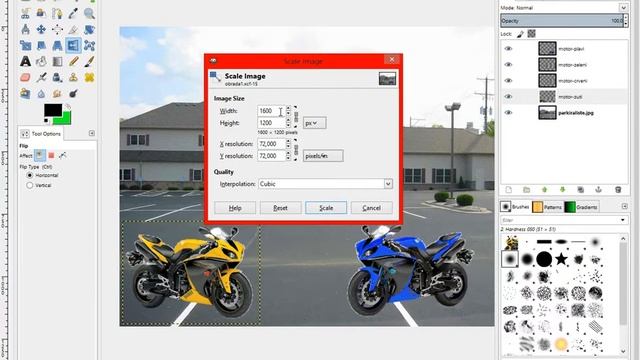Select the Scale tool in toolbox
This screenshot has height=360, width=640.
pos(25,45)
